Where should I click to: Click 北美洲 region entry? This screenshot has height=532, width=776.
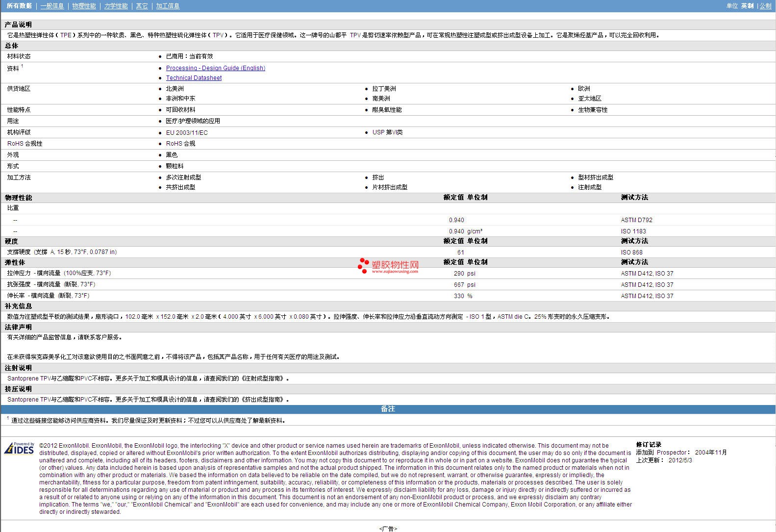(x=175, y=89)
